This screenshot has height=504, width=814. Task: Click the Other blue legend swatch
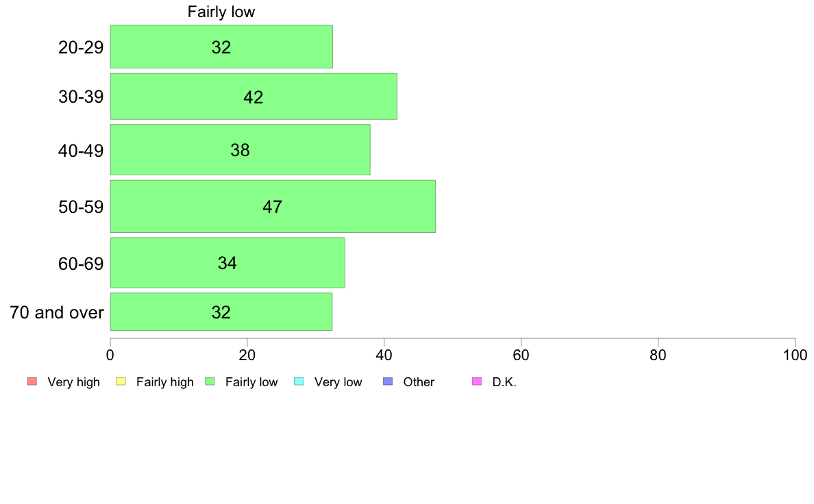point(388,381)
